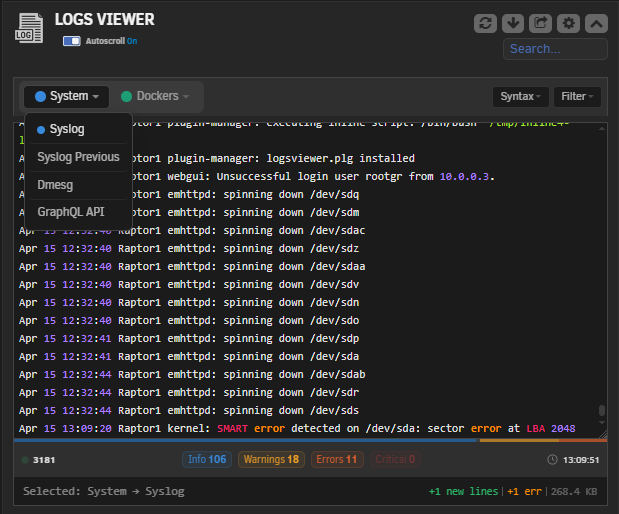Click the scroll-to-bottom arrow icon
Image resolution: width=619 pixels, height=514 pixels.
(x=513, y=23)
